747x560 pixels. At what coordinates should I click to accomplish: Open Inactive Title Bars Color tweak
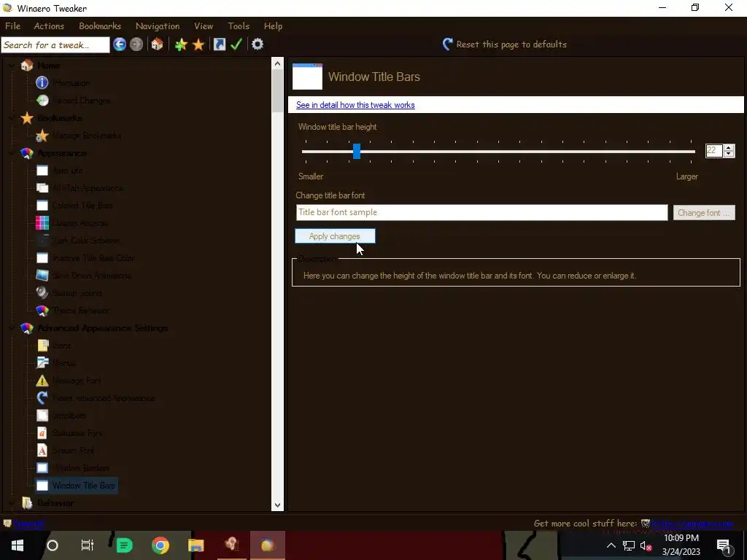coord(93,258)
